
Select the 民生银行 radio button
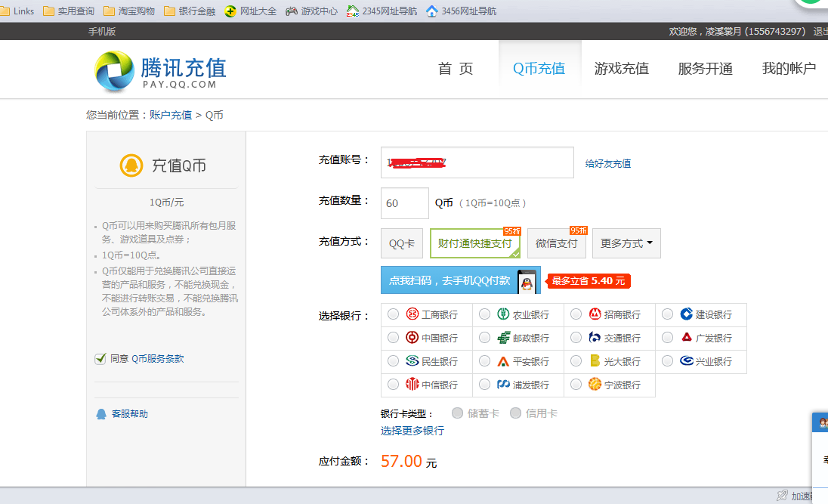393,361
